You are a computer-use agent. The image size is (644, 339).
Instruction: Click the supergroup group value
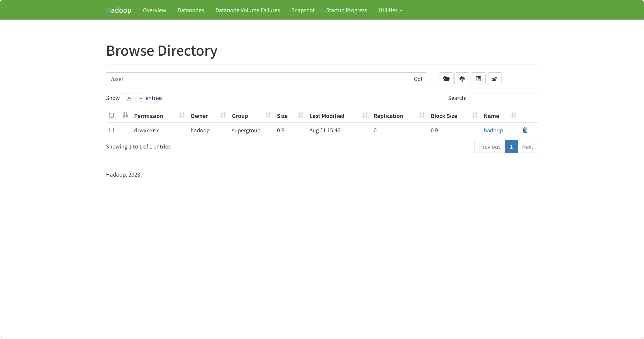[x=246, y=130]
